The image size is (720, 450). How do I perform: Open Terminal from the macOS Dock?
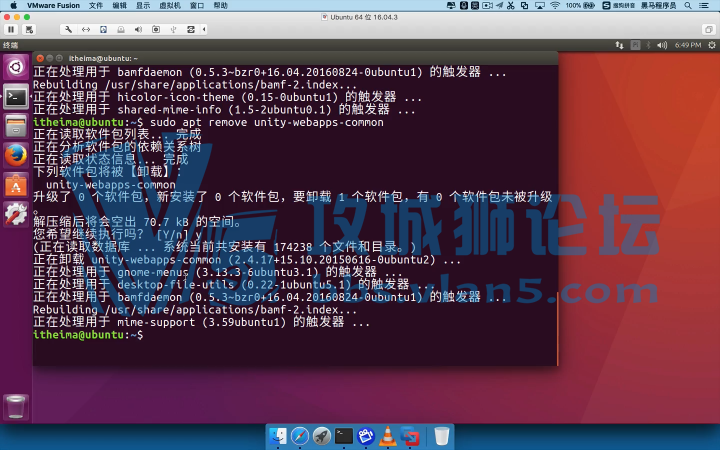click(x=344, y=436)
